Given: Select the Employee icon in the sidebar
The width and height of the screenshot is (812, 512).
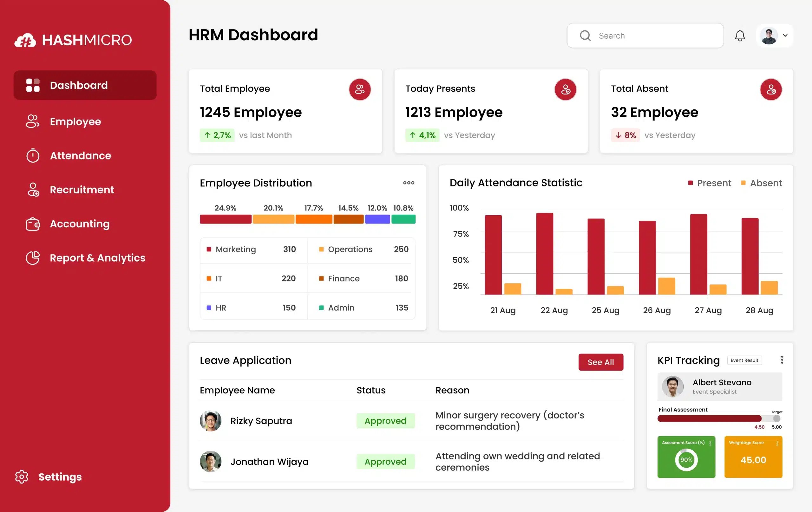Looking at the screenshot, I should click(x=32, y=122).
